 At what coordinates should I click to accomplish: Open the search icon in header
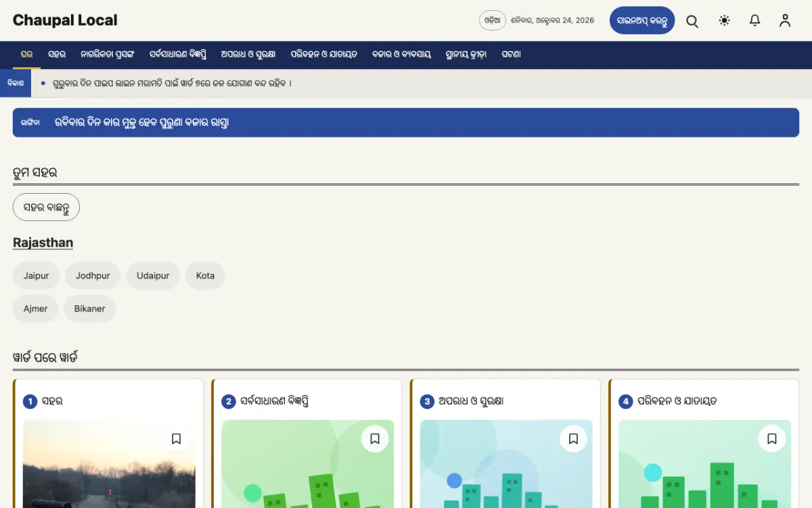click(692, 21)
